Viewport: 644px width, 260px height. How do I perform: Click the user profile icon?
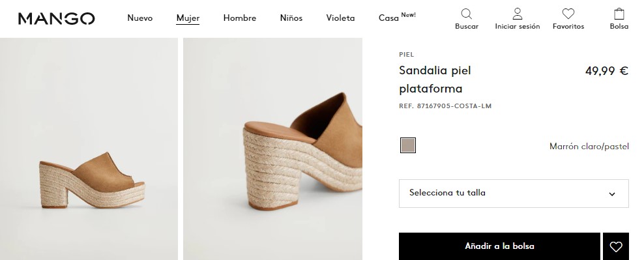518,14
